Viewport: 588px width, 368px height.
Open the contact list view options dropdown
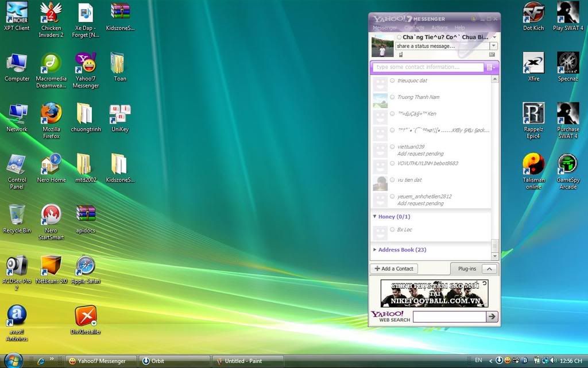pyautogui.click(x=490, y=67)
